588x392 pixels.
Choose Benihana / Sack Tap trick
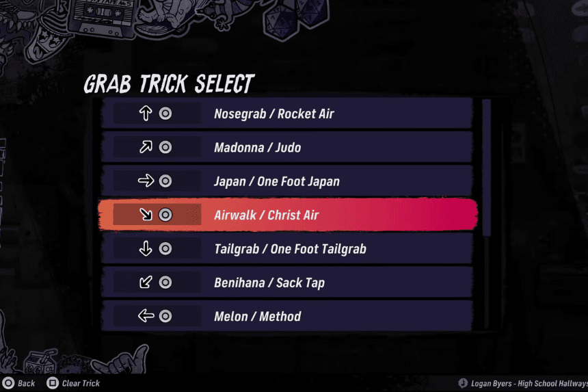point(269,283)
